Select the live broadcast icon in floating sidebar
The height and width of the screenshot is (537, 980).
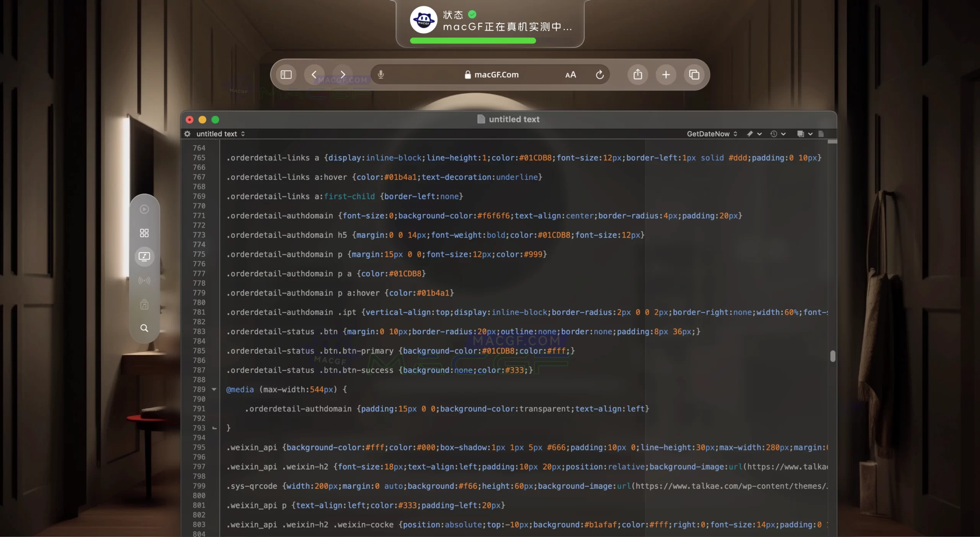point(144,281)
